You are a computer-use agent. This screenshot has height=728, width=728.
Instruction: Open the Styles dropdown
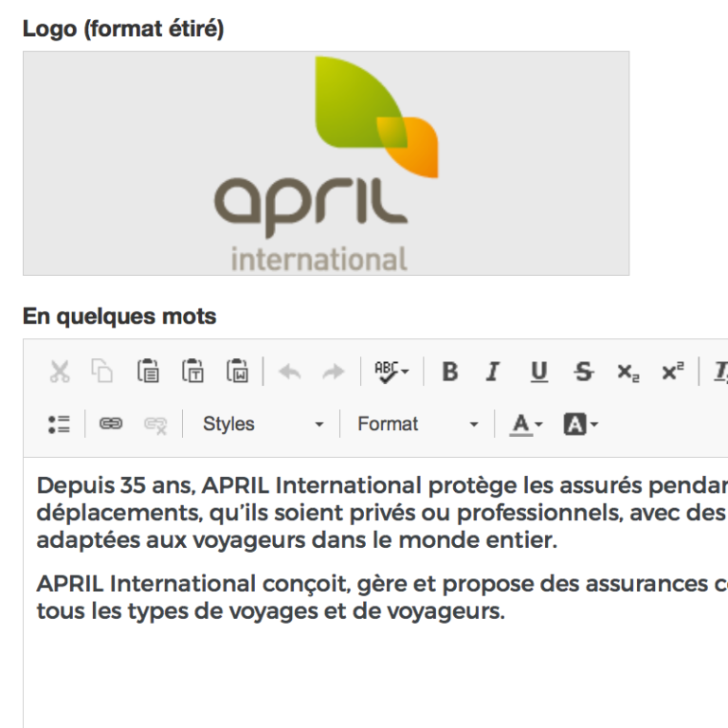click(x=263, y=424)
